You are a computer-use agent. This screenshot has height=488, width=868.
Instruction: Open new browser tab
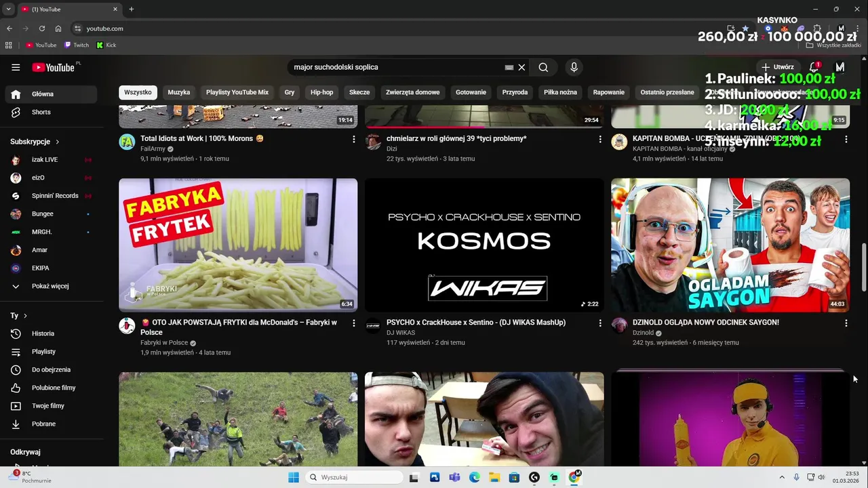[132, 9]
